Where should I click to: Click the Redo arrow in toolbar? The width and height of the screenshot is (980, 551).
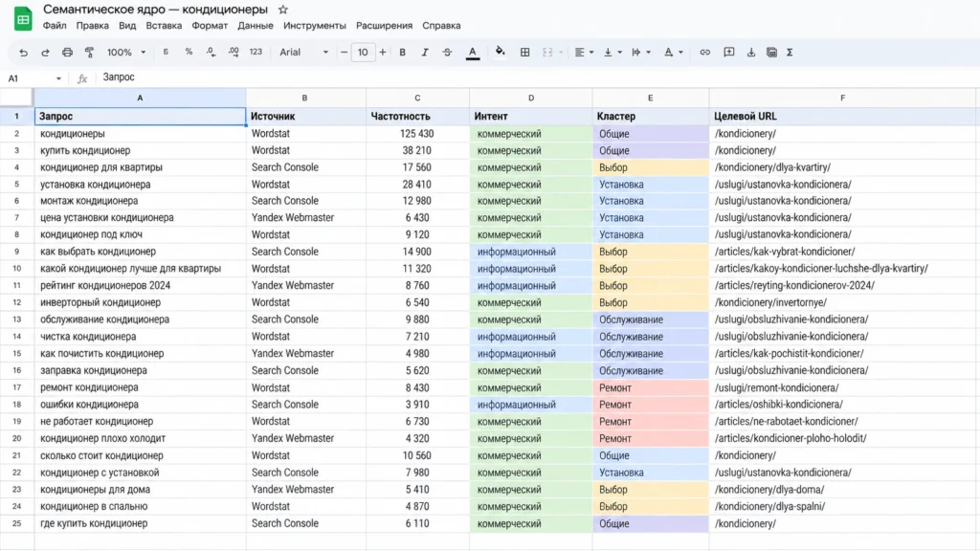(x=45, y=53)
